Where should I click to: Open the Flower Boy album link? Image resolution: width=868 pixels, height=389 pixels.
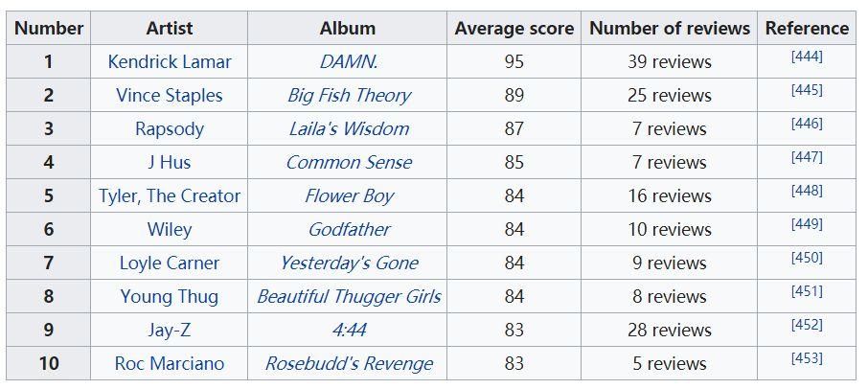348,195
